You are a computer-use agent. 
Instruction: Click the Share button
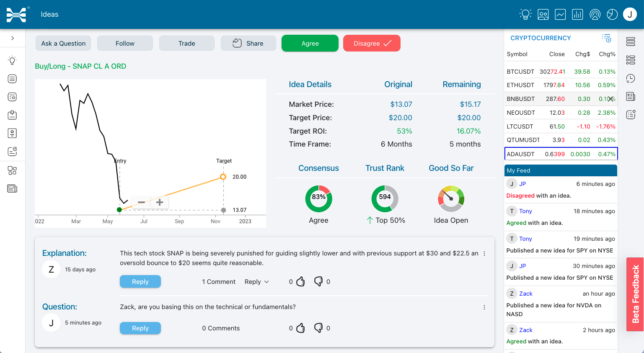[248, 43]
